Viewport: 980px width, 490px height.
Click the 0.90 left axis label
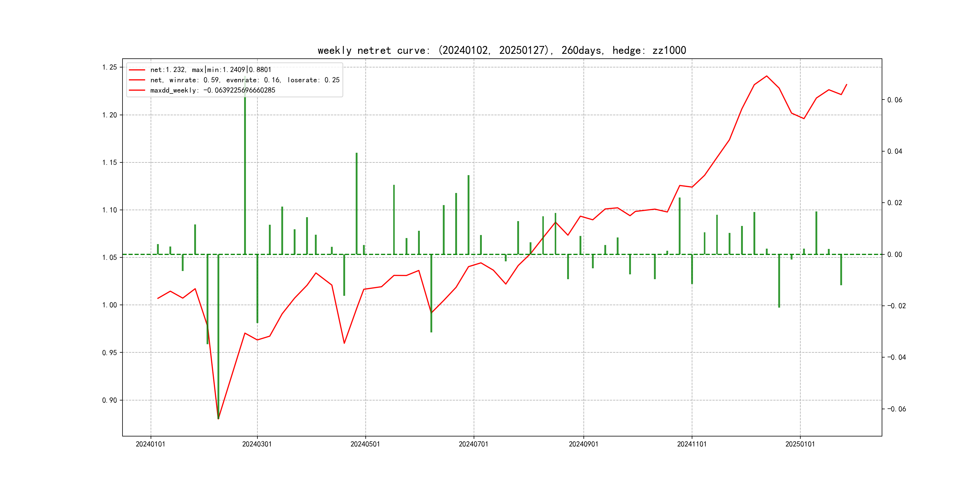pos(109,400)
